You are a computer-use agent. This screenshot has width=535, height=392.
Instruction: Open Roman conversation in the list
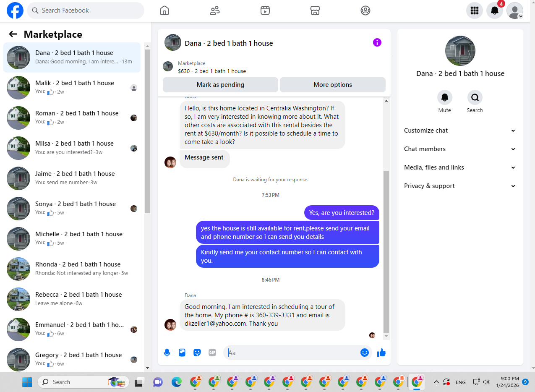pos(72,118)
